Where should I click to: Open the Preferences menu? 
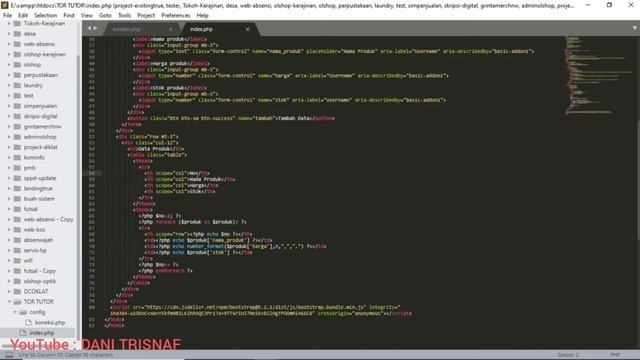coord(176,15)
